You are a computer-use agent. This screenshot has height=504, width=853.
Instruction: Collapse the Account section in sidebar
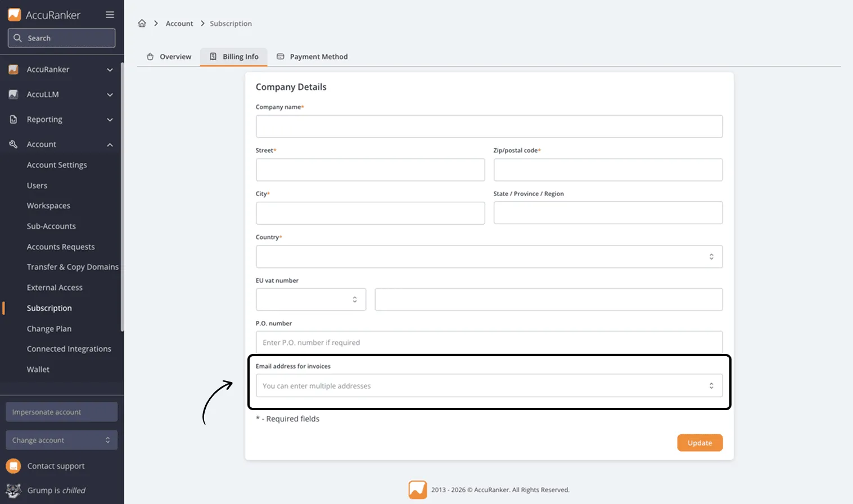[109, 144]
